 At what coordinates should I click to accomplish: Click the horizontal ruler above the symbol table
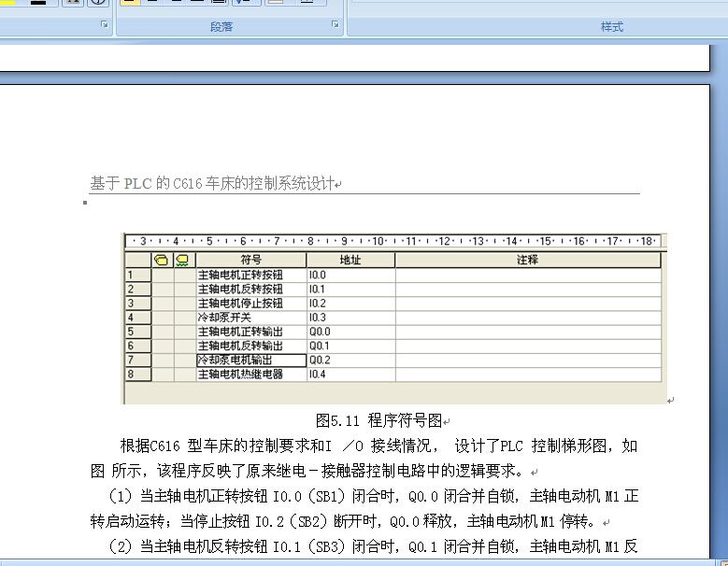click(x=393, y=241)
